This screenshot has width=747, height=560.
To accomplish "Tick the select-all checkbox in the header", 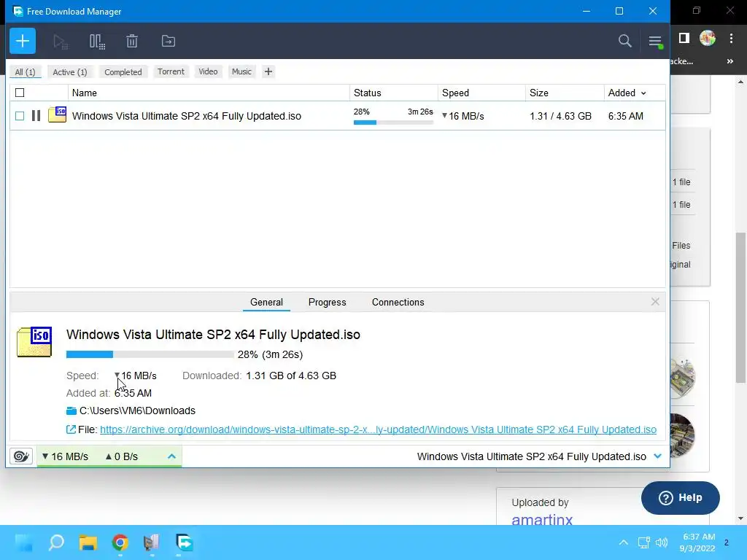I will click(20, 93).
